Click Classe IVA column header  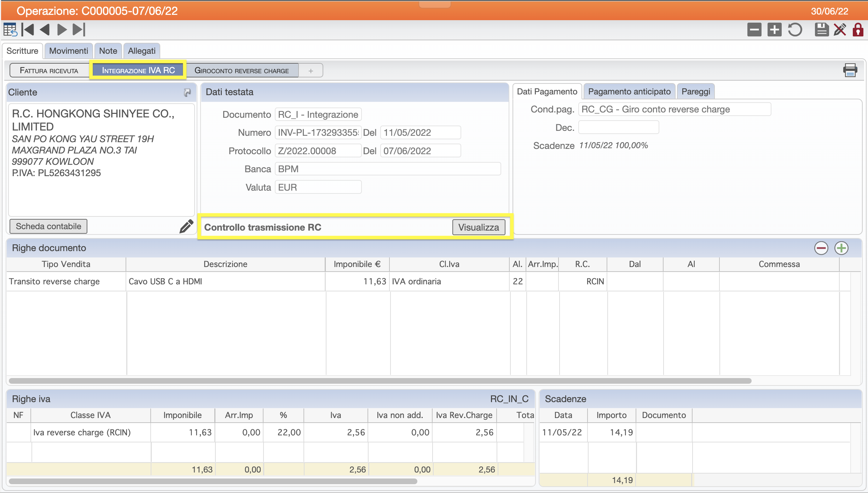click(91, 415)
